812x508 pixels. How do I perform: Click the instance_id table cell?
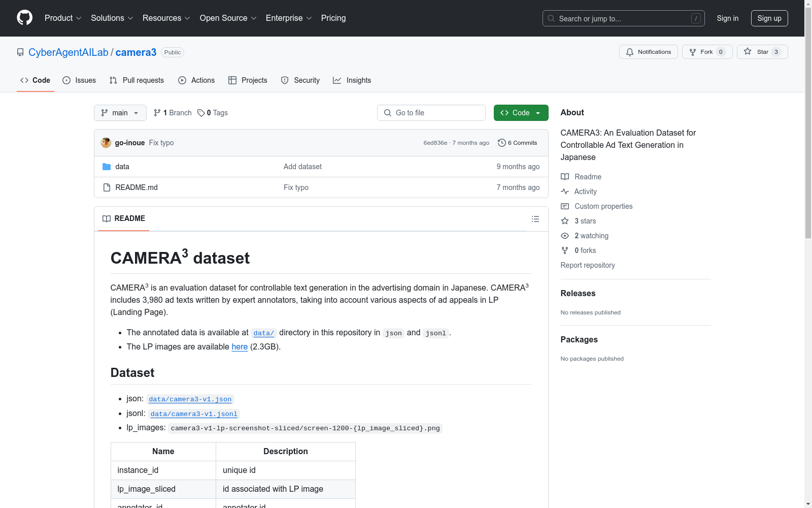[x=163, y=470]
